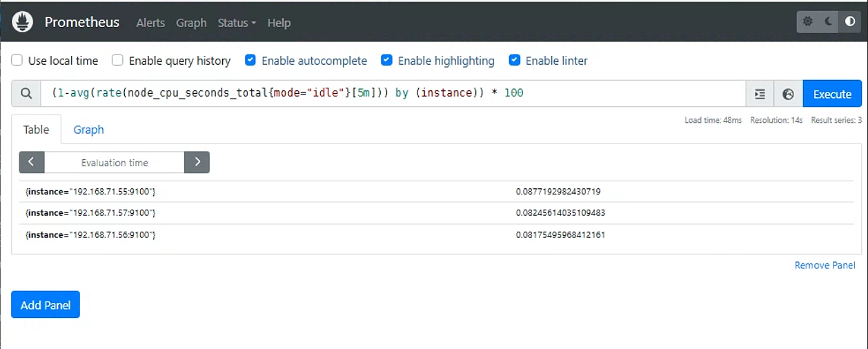Click the Evaluation time input field
868x349 pixels.
click(x=115, y=162)
